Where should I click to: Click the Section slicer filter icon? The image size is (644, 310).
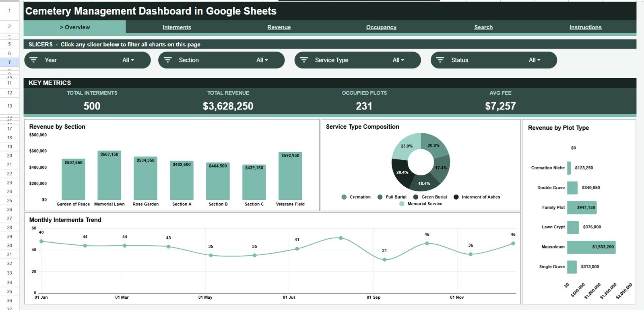(x=168, y=60)
